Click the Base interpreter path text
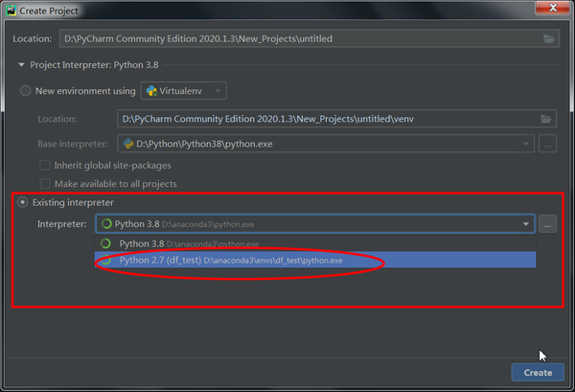575x392 pixels. (204, 144)
